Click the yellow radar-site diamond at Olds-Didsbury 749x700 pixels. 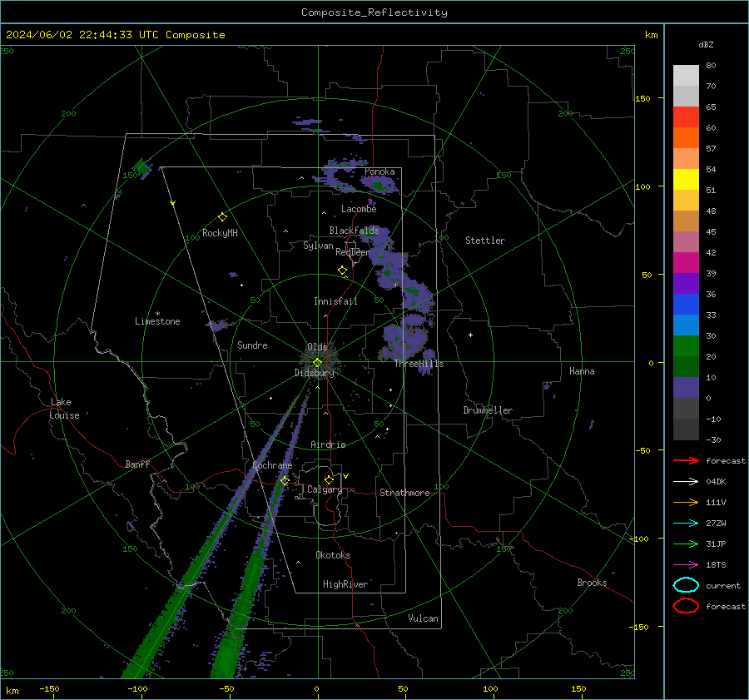317,363
